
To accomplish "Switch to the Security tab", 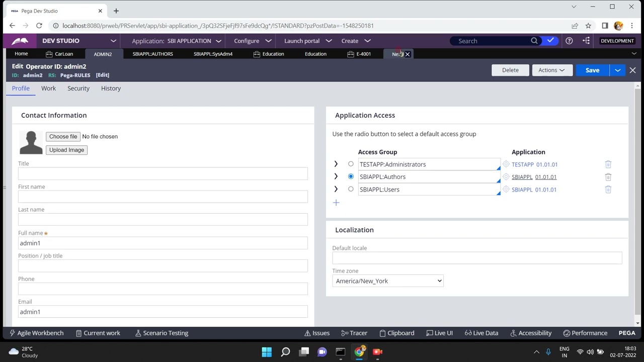I will pyautogui.click(x=78, y=88).
